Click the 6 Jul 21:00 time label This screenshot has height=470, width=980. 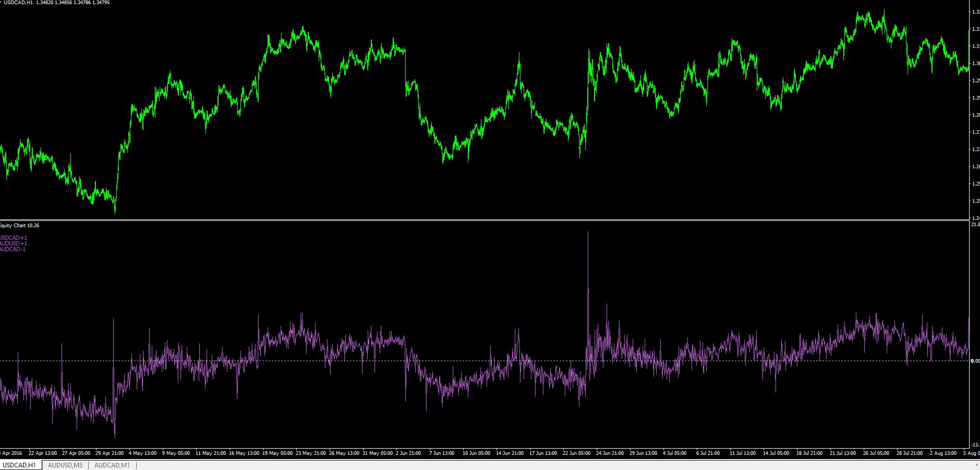coord(708,453)
